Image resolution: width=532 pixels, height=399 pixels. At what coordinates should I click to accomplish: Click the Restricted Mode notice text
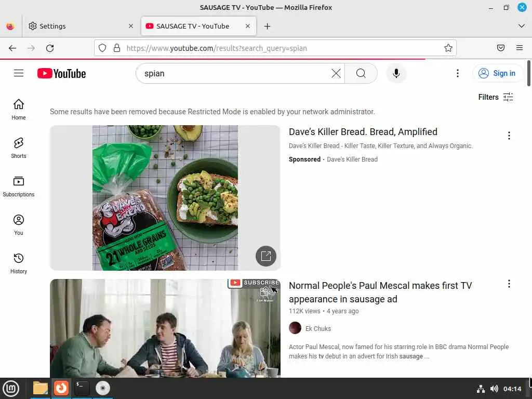[x=212, y=112]
